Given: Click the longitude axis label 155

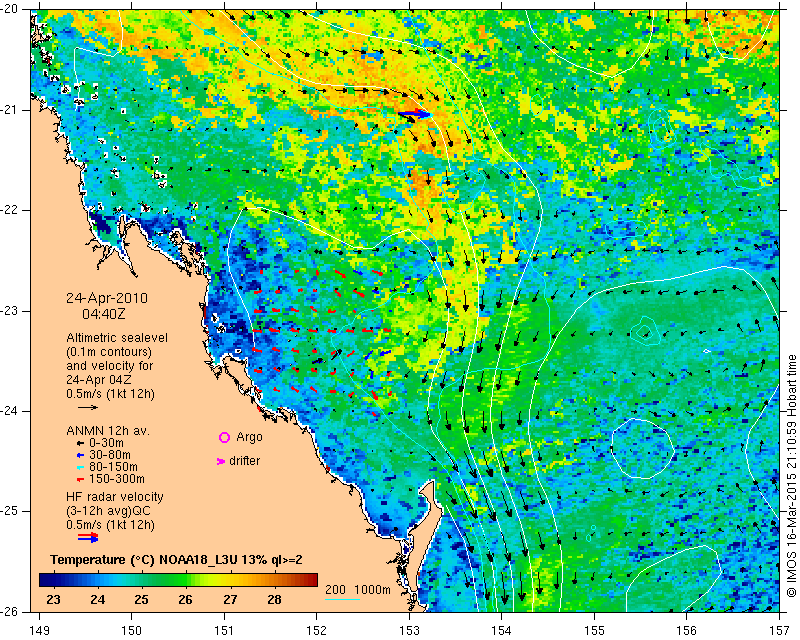Looking at the screenshot, I should 594,631.
